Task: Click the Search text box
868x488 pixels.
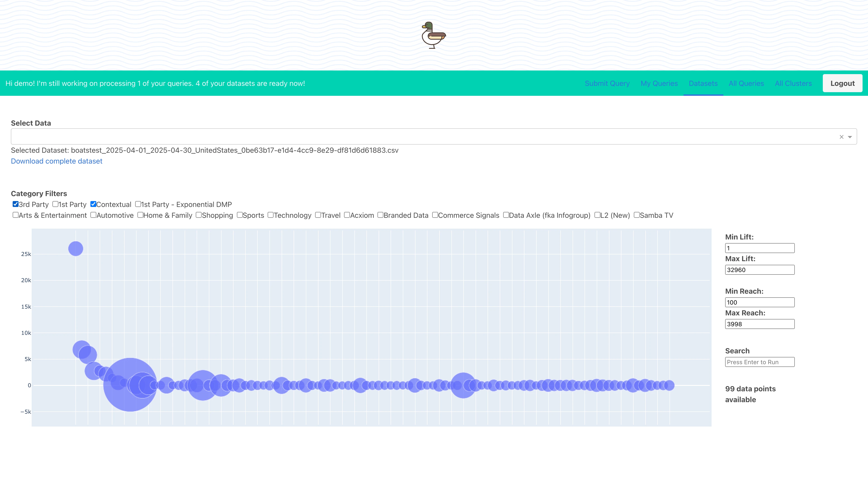Action: [x=759, y=362]
